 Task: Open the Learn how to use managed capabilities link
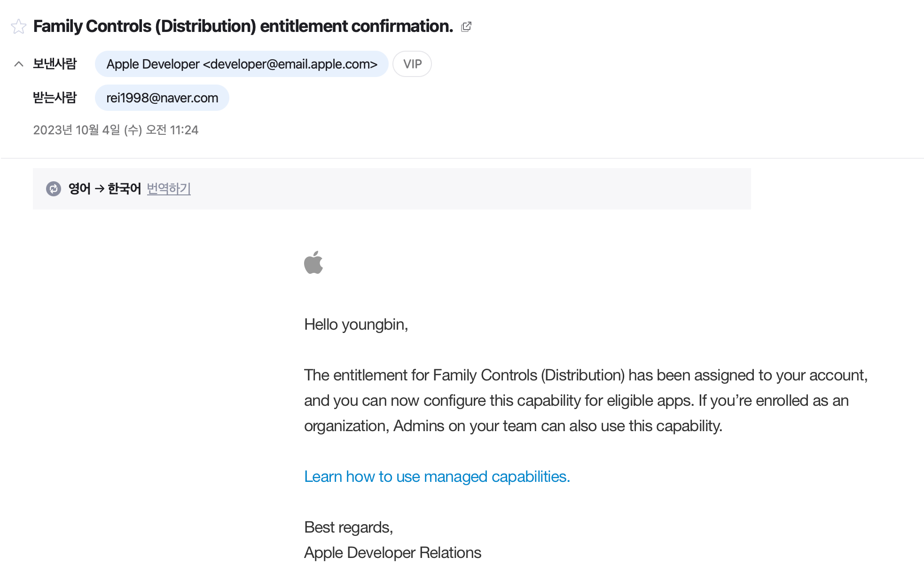pos(437,477)
